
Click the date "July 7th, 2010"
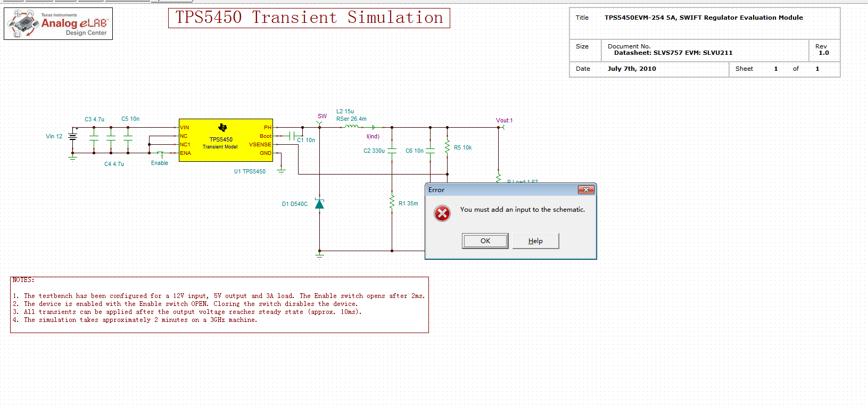pos(632,69)
